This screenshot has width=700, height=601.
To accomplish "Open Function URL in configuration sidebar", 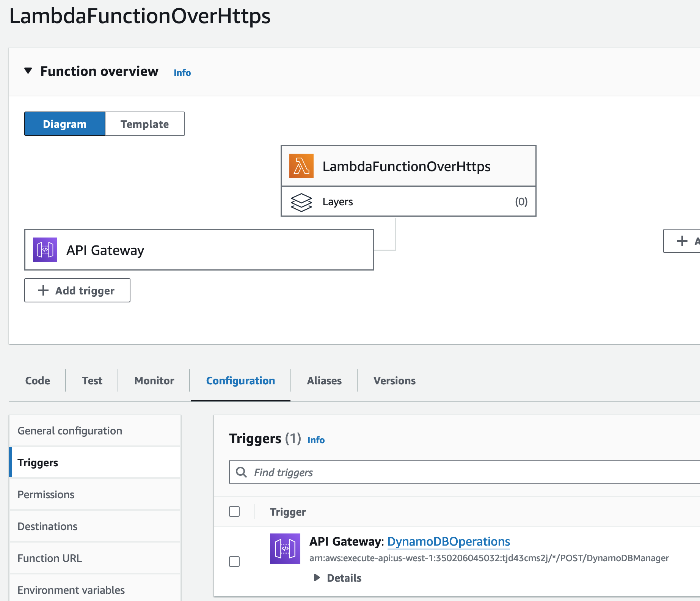I will tap(95, 558).
